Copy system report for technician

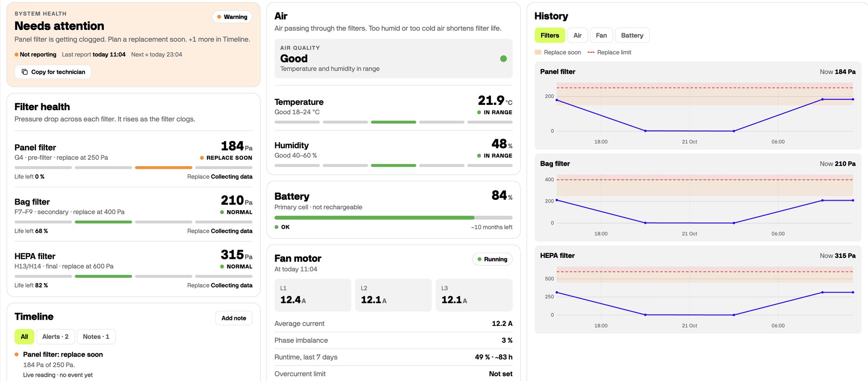pos(53,72)
